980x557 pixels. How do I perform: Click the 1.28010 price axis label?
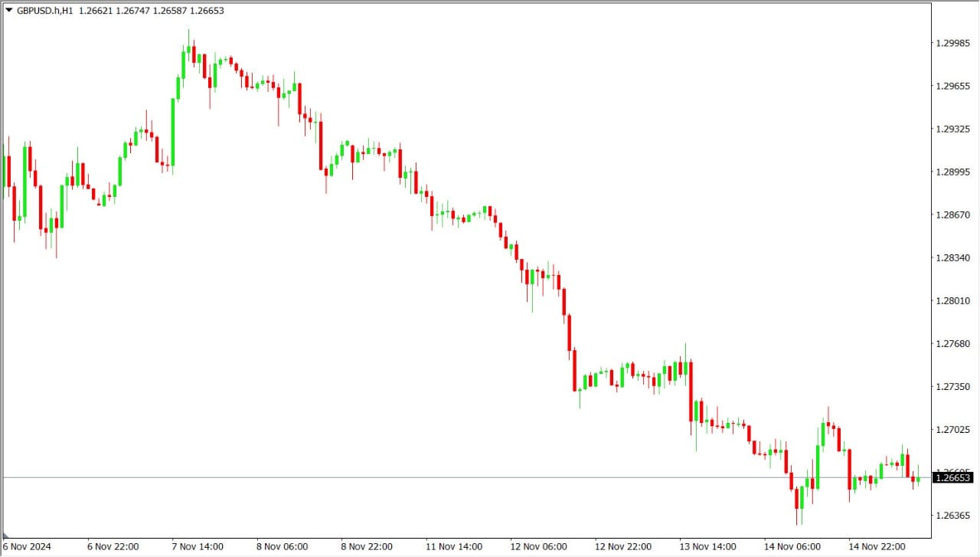point(953,300)
